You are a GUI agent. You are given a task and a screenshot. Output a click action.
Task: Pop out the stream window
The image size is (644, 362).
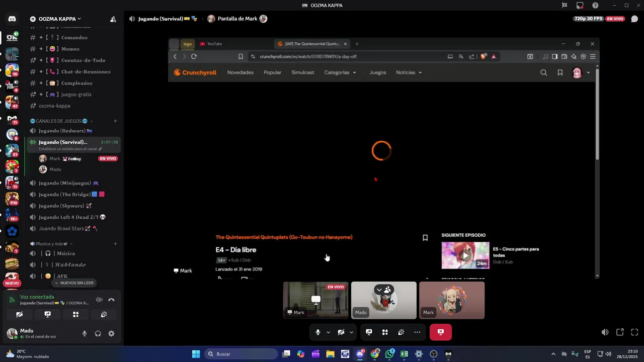click(x=620, y=332)
